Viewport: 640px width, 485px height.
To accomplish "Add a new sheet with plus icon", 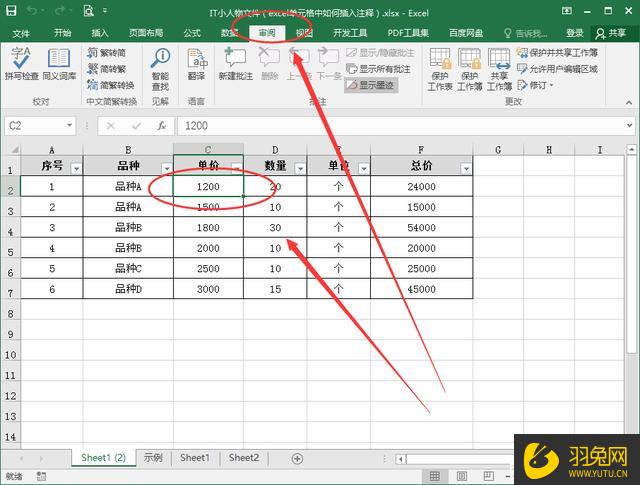I will tap(297, 459).
